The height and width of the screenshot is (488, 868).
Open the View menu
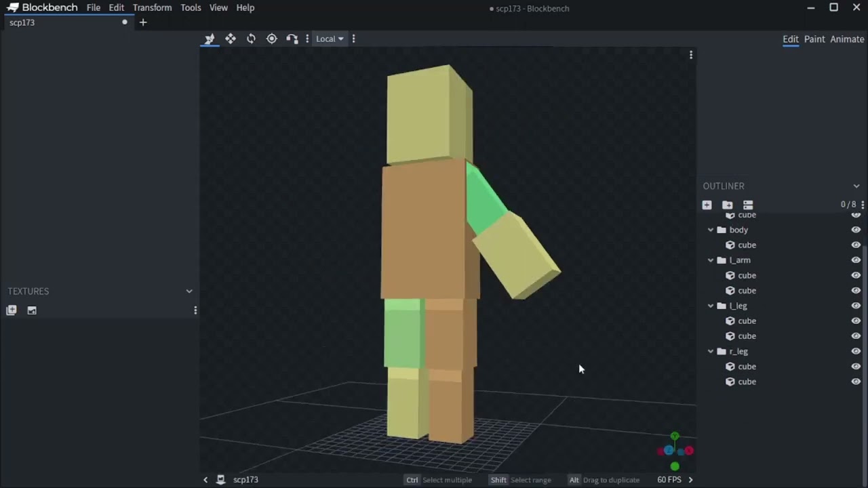click(x=218, y=8)
